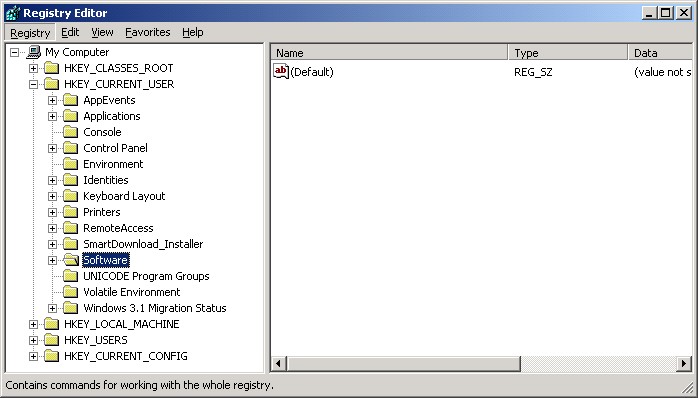698x398 pixels.
Task: Minimize the Registry Editor window
Action: point(649,13)
